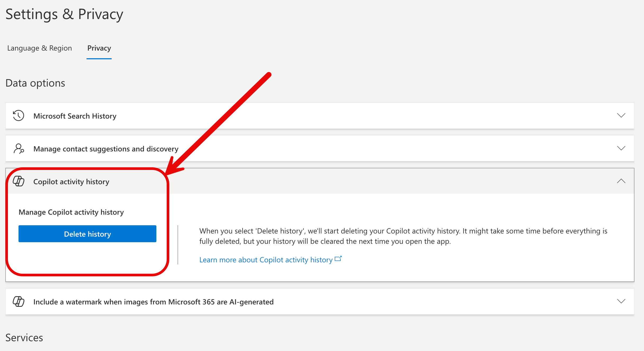Click the Services section heading
The width and height of the screenshot is (644, 351).
24,338
